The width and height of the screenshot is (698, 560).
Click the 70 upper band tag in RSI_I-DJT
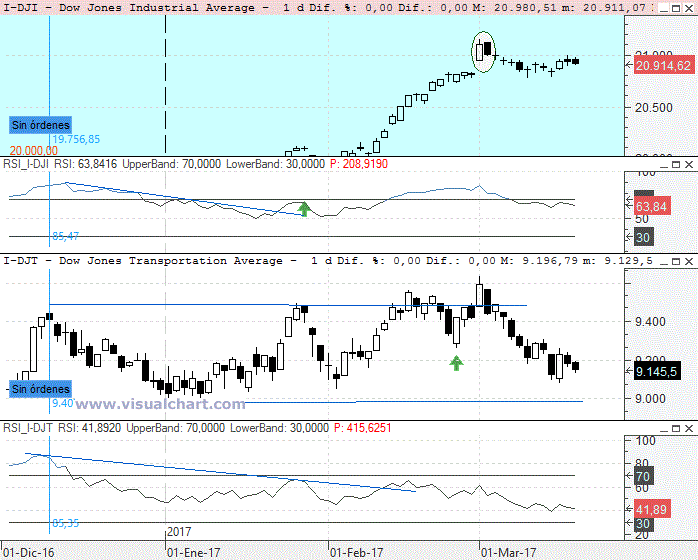[643, 477]
